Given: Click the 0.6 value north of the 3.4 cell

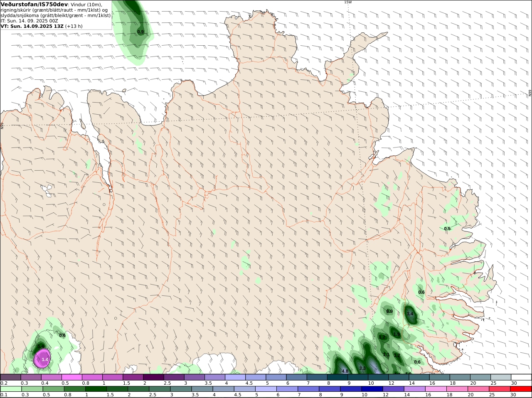Looking at the screenshot, I should 421,292.
